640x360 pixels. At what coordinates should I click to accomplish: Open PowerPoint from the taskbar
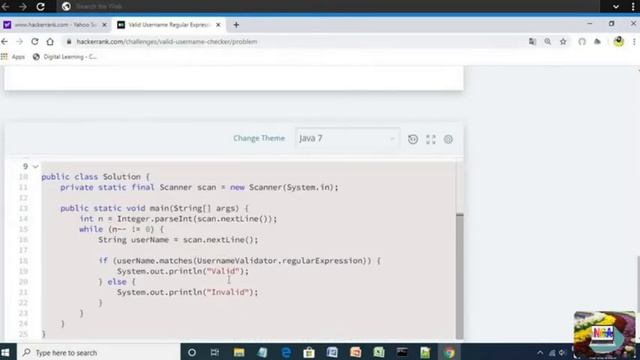pyautogui.click(x=356, y=352)
